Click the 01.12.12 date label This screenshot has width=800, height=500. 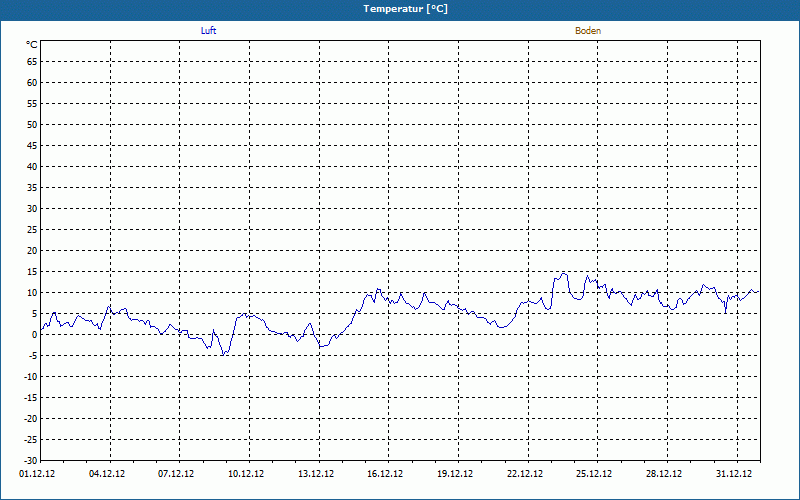pos(37,474)
